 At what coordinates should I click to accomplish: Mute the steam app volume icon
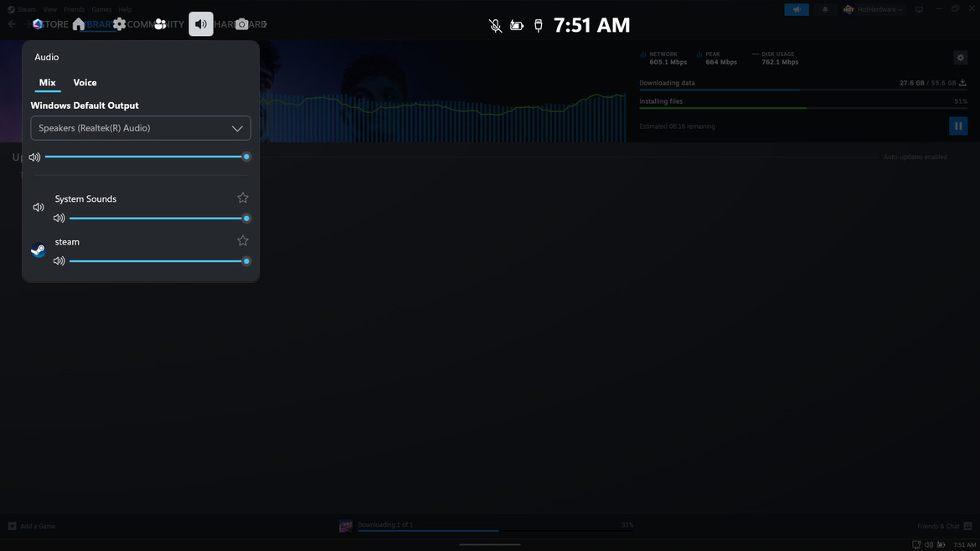[x=59, y=261]
